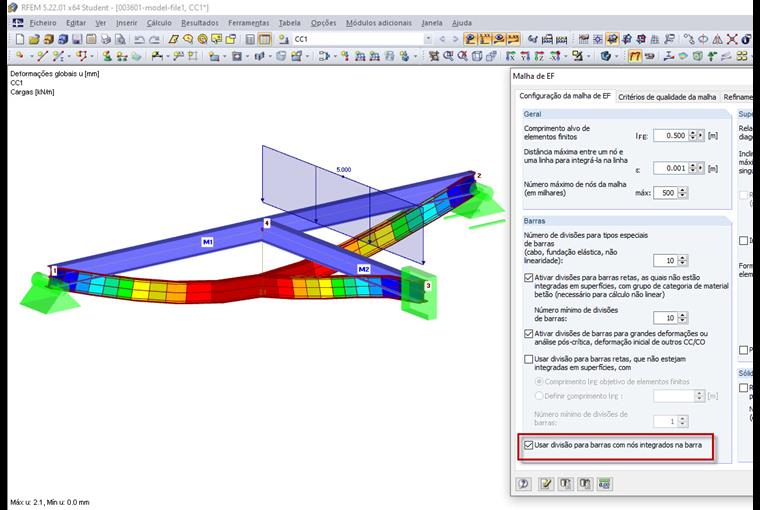Image resolution: width=760 pixels, height=510 pixels.
Task: Select 'Comprimento lFE objetivo de elementos finitos' radio
Action: (538, 382)
